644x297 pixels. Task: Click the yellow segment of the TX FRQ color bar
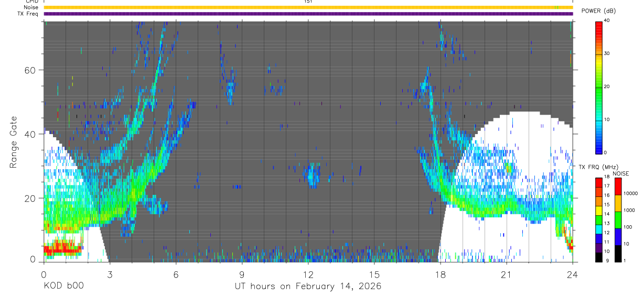click(x=599, y=211)
